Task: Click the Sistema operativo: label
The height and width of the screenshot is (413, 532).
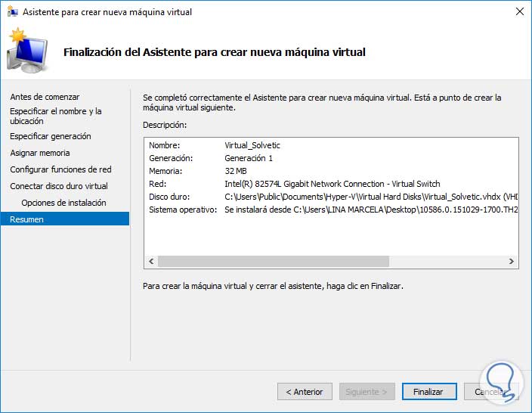Action: tap(183, 210)
